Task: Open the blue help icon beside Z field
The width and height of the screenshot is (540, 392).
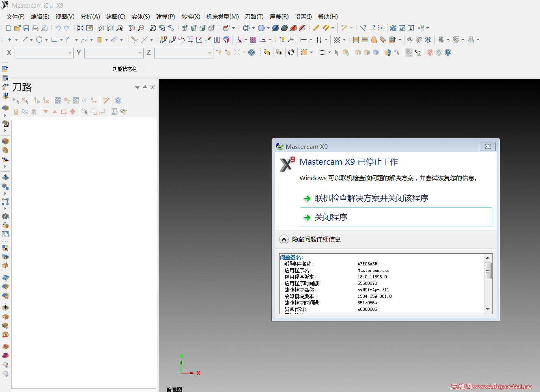Action: 252,52
